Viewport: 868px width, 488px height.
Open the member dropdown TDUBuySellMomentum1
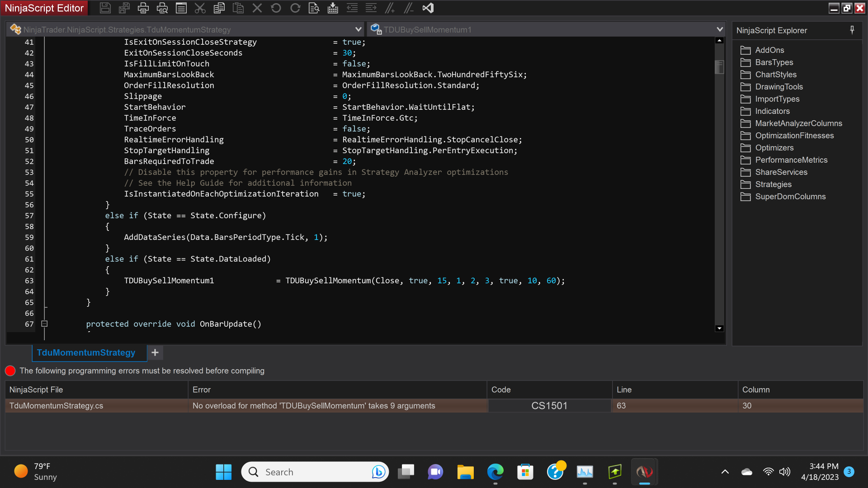719,29
